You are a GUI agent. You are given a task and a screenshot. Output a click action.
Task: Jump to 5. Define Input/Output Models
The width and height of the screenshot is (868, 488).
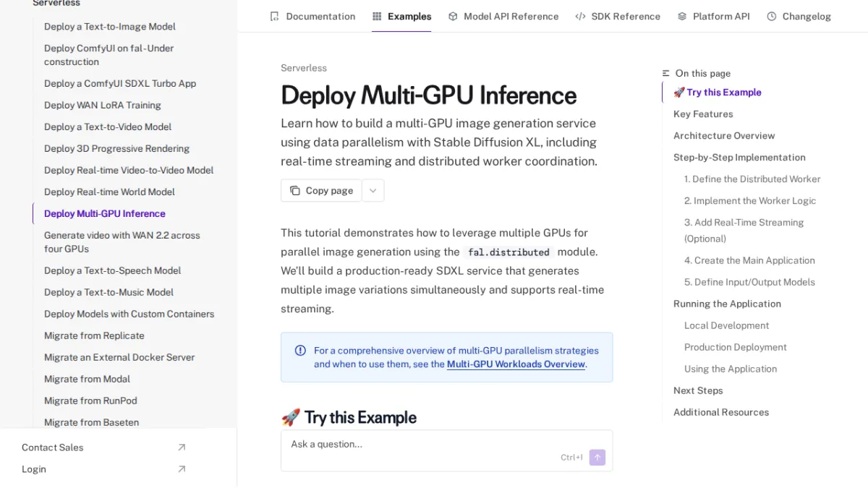tap(749, 282)
